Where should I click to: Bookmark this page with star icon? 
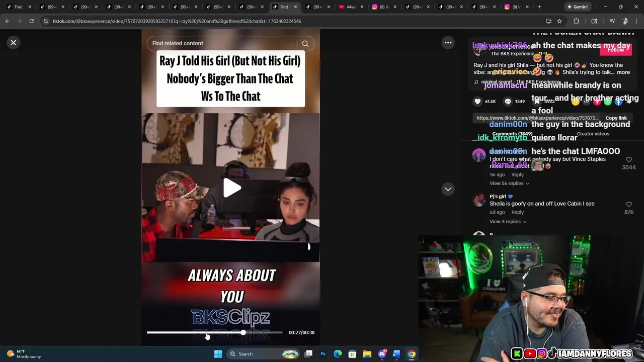click(x=559, y=21)
